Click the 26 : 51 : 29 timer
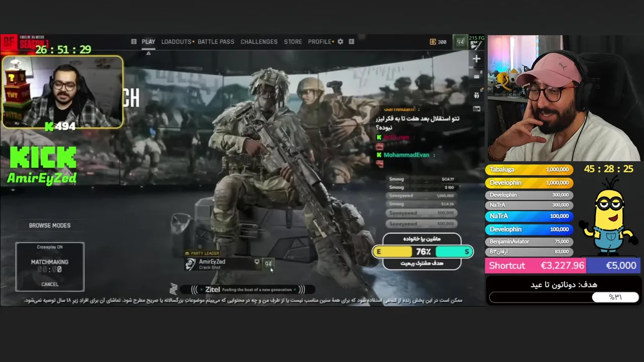 [63, 49]
